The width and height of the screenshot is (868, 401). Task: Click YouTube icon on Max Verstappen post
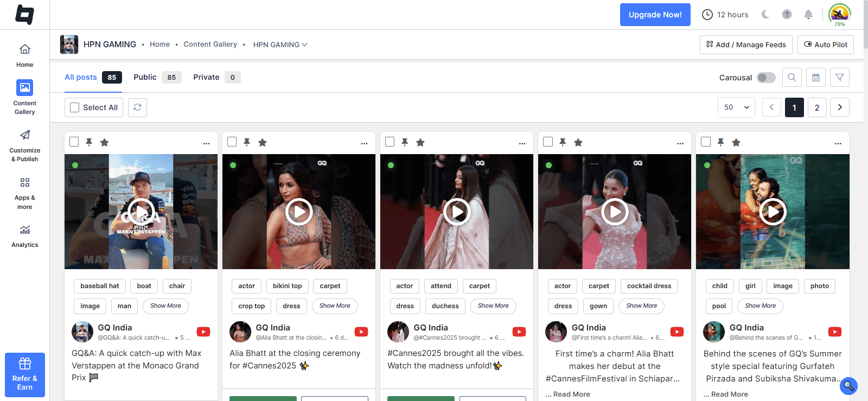coord(203,332)
